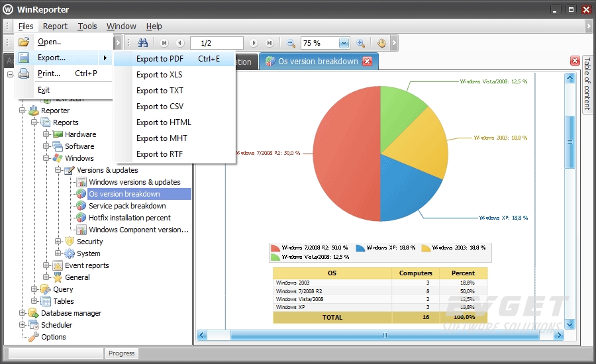The height and width of the screenshot is (364, 596).
Task: Click the Scheduler calendar icon
Action: pos(34,325)
